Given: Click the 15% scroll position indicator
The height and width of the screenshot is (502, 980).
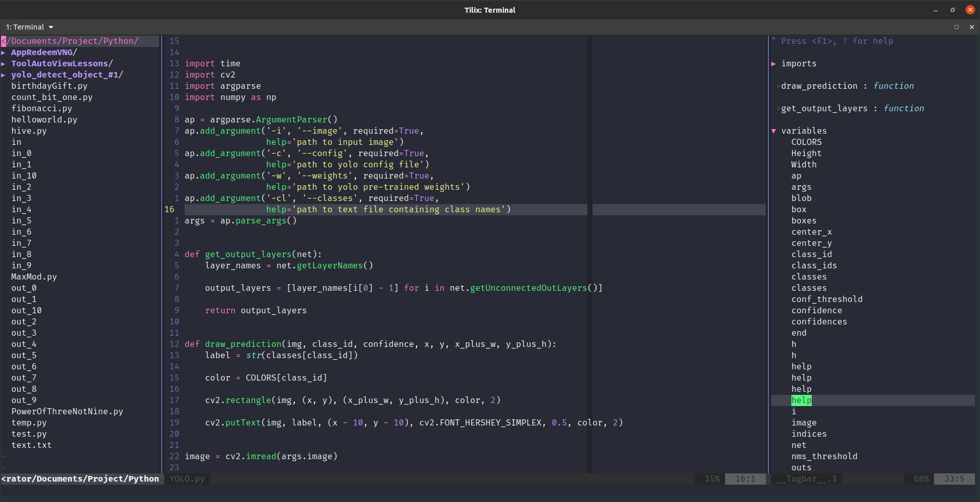Looking at the screenshot, I should point(712,479).
